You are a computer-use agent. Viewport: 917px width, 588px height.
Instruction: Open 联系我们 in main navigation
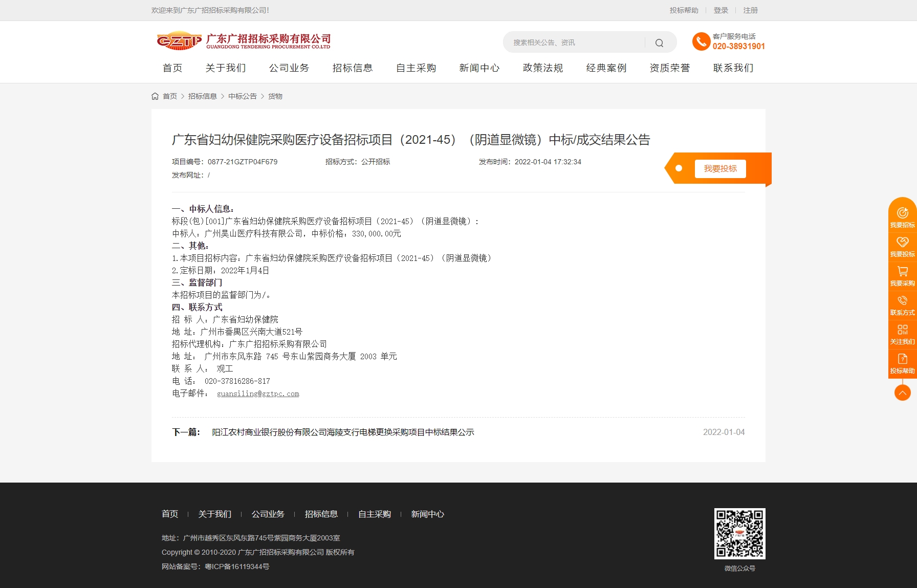(733, 68)
